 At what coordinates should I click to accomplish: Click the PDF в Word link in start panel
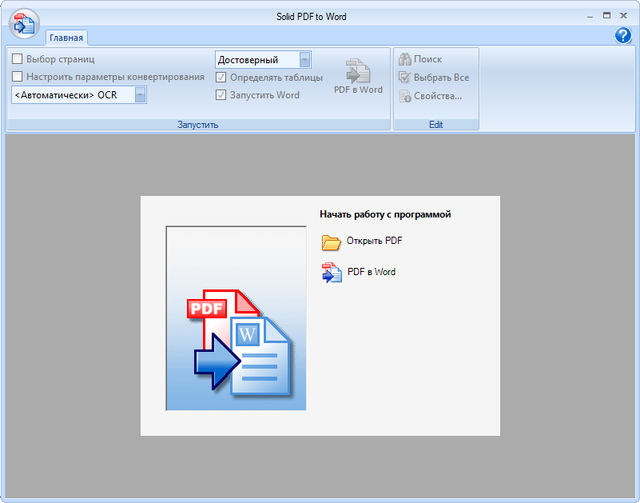point(371,272)
